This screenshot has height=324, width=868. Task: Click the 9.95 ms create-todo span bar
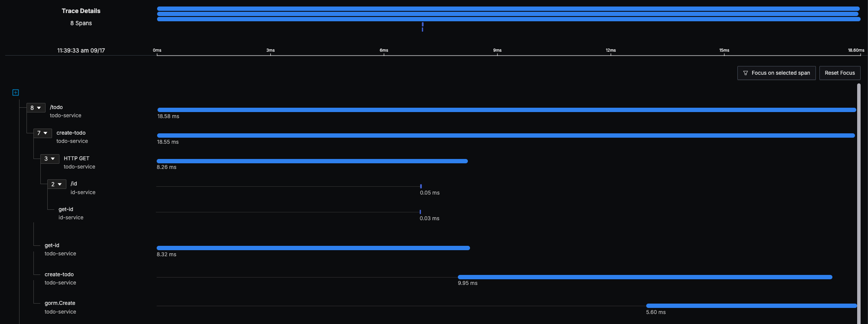click(x=645, y=277)
